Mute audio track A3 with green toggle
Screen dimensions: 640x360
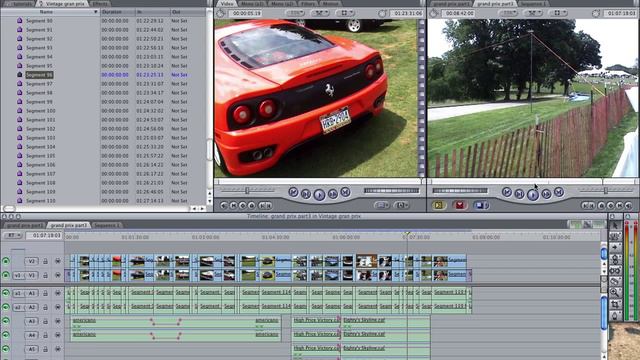pyautogui.click(x=6, y=321)
